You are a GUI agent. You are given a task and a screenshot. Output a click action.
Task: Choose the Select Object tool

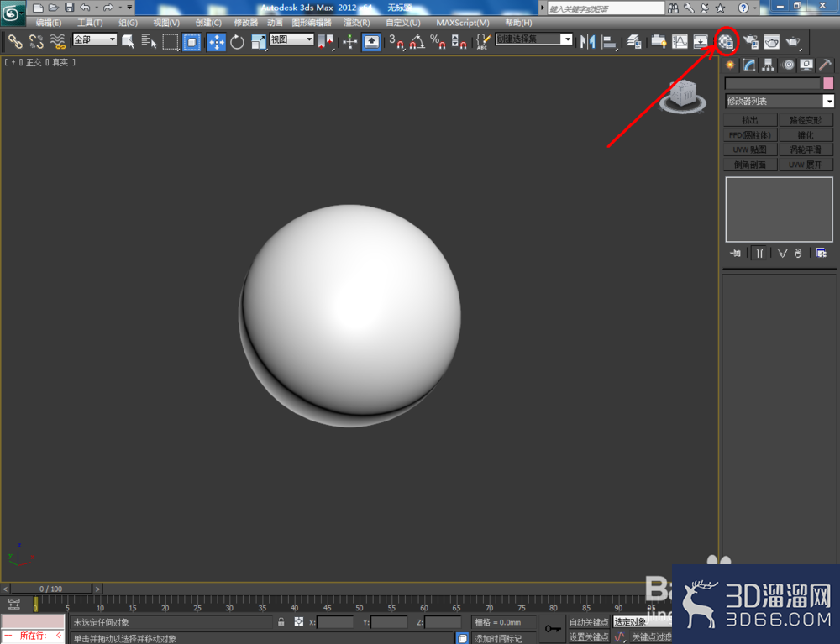pyautogui.click(x=128, y=41)
